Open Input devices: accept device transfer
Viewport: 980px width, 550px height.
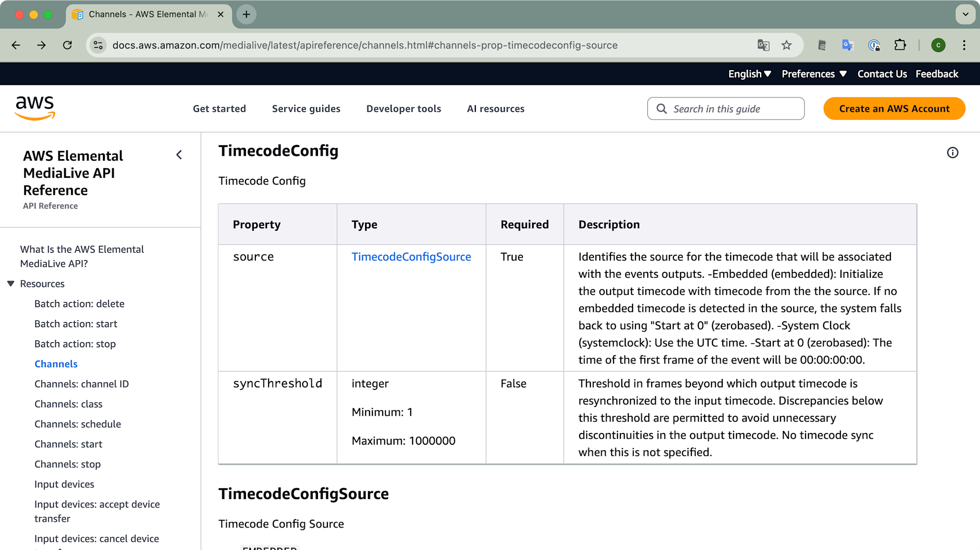click(97, 511)
